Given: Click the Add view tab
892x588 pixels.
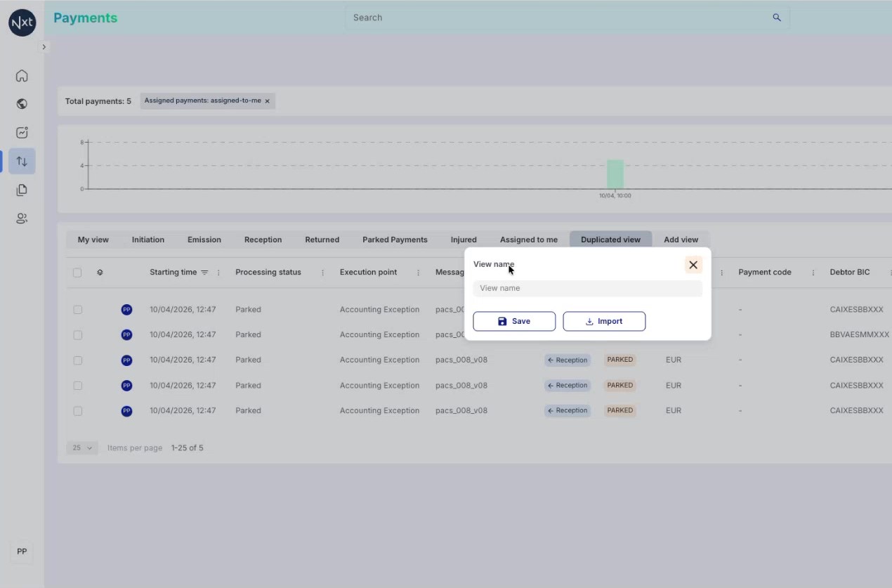Looking at the screenshot, I should (681, 240).
